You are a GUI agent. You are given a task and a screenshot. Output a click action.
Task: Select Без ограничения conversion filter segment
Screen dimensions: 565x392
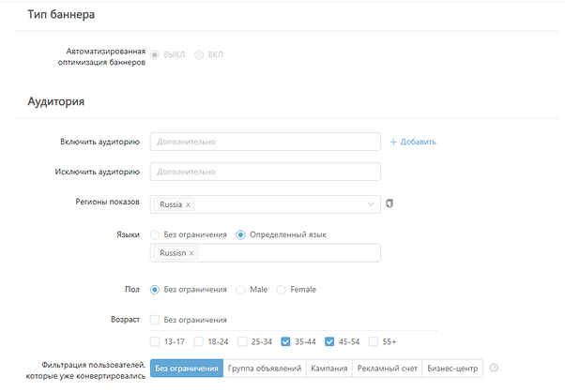[x=187, y=369]
